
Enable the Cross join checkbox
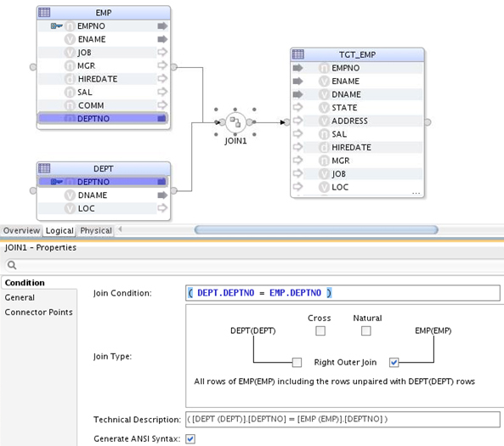[x=320, y=330]
